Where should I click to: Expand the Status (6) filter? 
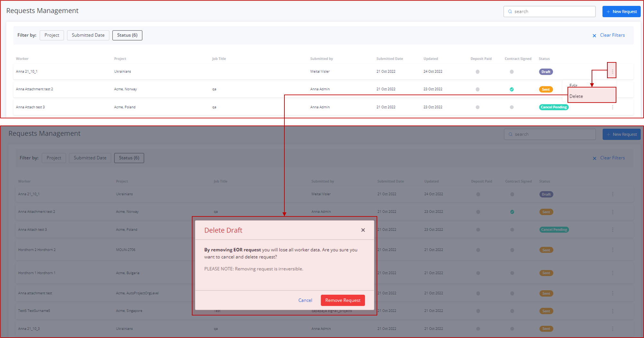point(127,35)
